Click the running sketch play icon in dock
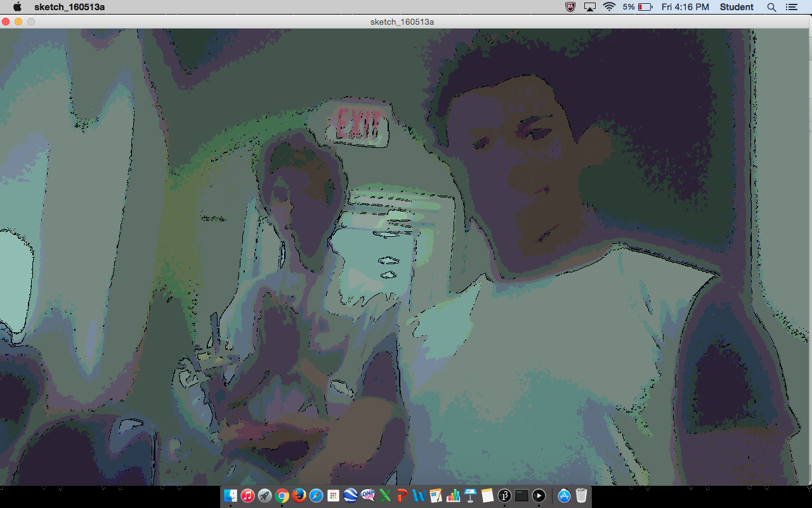Screen dimensions: 812x508 click(539, 496)
